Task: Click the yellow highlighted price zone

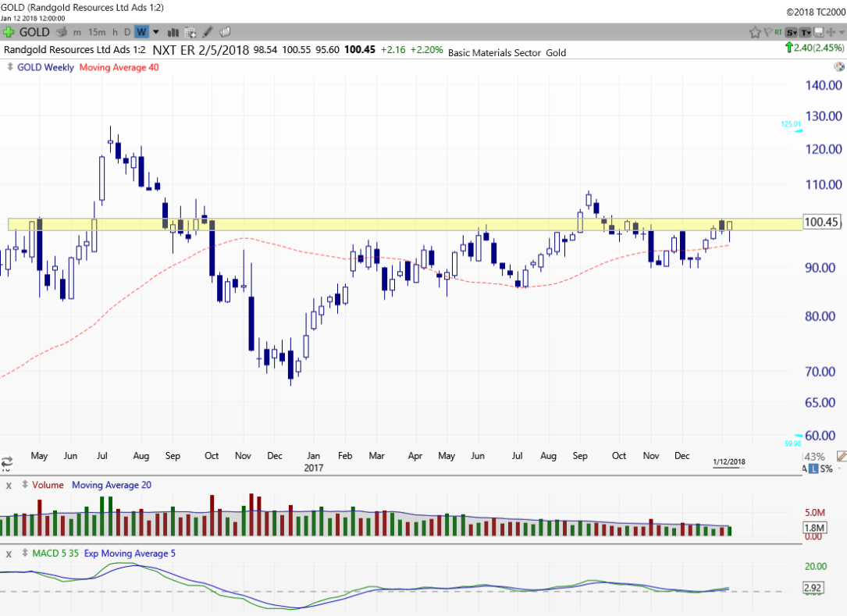Action: tap(390, 224)
